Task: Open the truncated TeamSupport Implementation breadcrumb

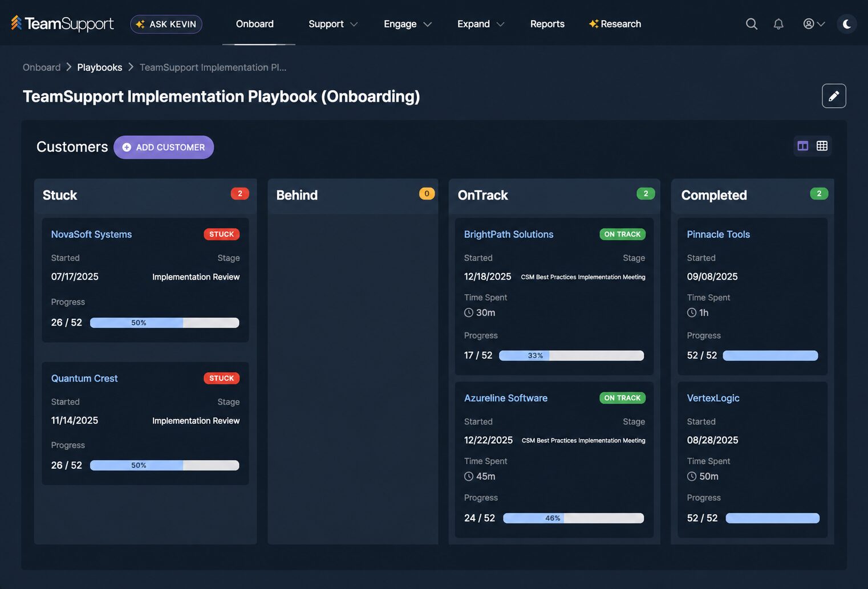Action: [213, 67]
